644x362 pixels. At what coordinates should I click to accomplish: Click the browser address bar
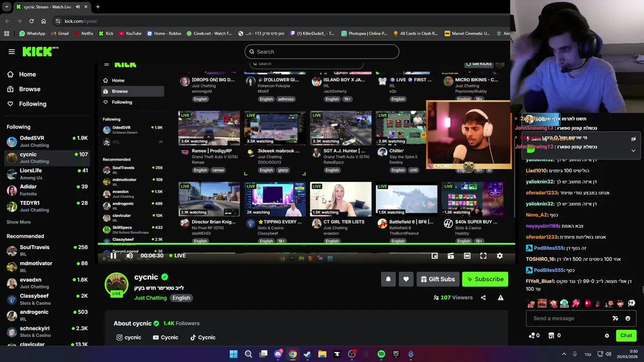pos(282,21)
